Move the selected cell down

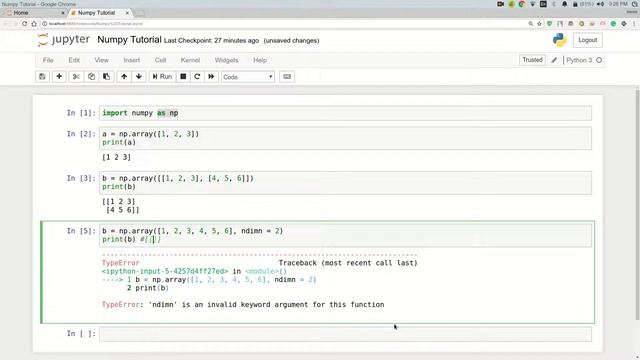[x=139, y=77]
